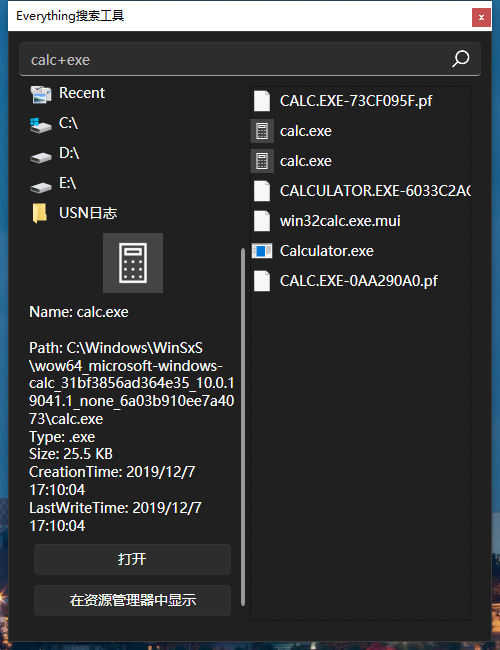The width and height of the screenshot is (500, 650).
Task: Select the C:\ drive icon
Action: pos(41,124)
